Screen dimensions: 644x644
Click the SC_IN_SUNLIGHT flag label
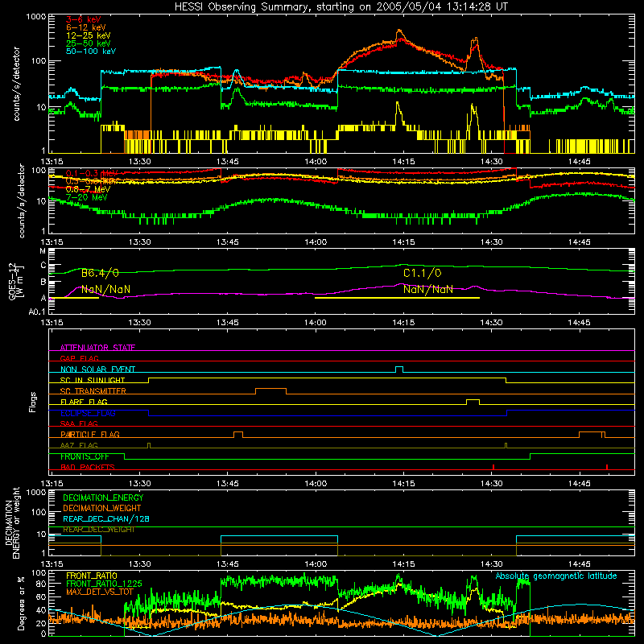93,380
